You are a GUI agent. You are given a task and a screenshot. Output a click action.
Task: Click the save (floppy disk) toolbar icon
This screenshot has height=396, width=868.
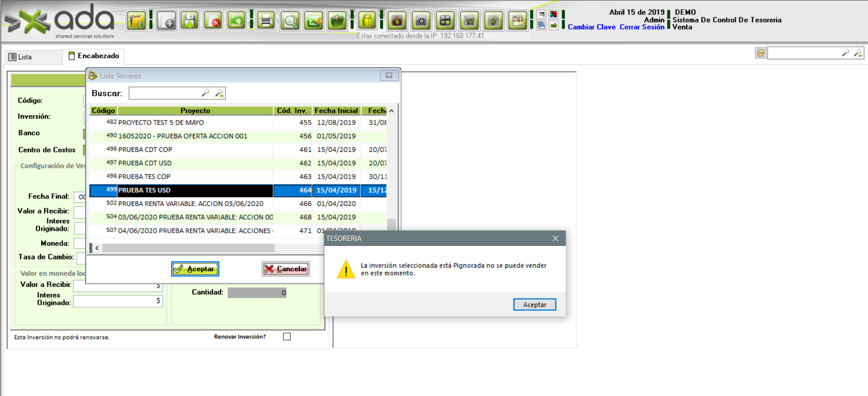(x=190, y=21)
